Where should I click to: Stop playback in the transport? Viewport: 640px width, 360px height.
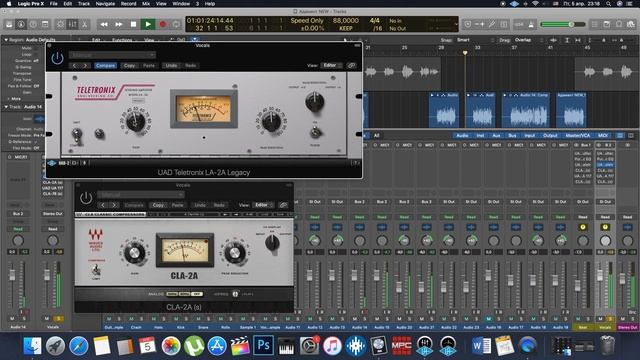pos(133,24)
